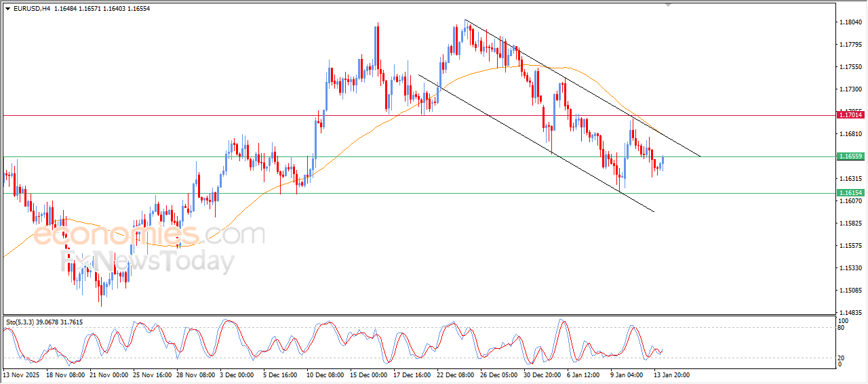This screenshot has height=384, width=868.
Task: Click the 28 Nov 08:00 time label
Action: click(x=195, y=375)
